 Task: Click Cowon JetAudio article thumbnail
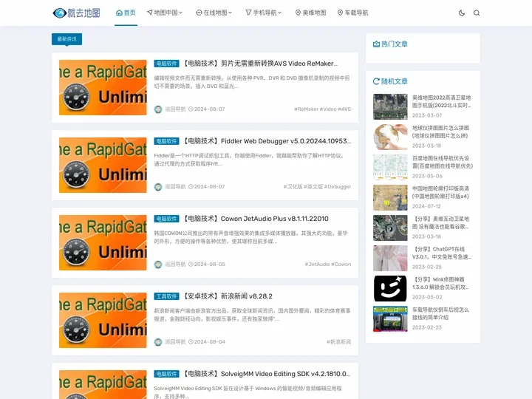[103, 242]
